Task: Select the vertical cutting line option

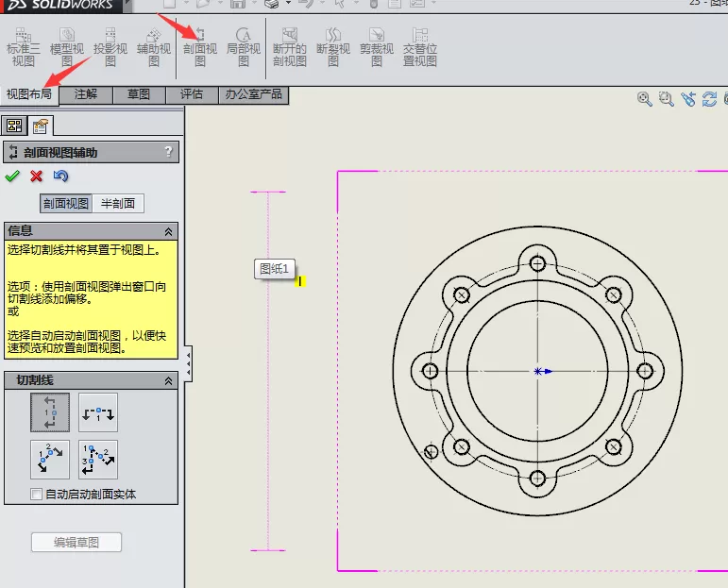Action: (x=50, y=412)
